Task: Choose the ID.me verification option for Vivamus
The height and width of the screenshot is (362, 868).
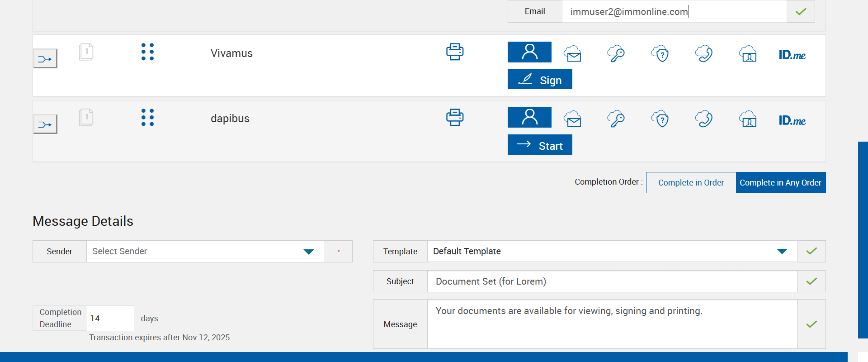Action: coord(792,55)
